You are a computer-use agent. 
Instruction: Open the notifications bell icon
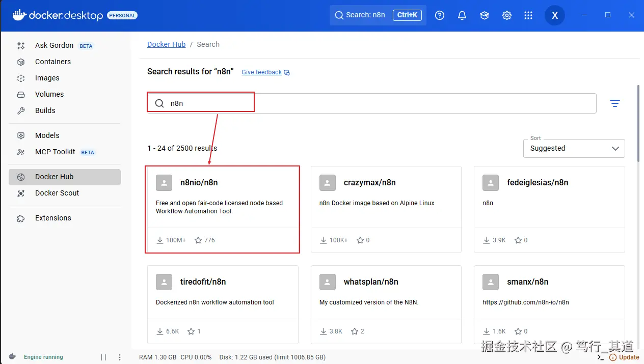point(462,15)
